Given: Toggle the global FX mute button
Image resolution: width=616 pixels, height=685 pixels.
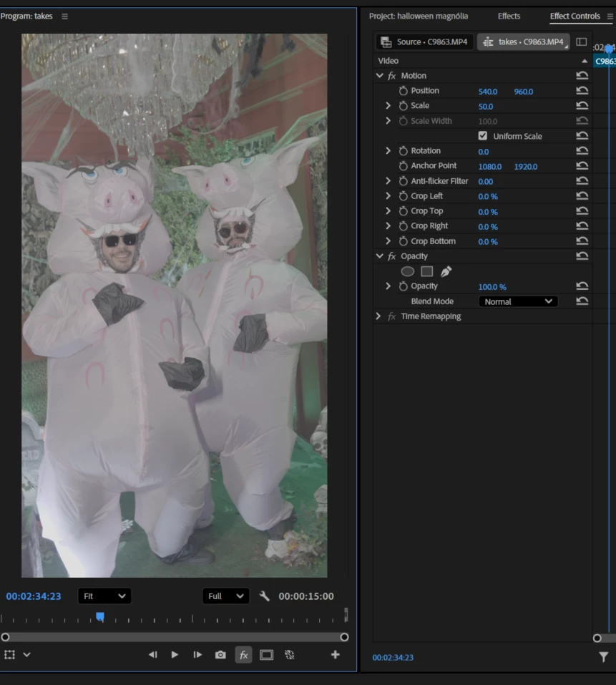Looking at the screenshot, I should [243, 654].
